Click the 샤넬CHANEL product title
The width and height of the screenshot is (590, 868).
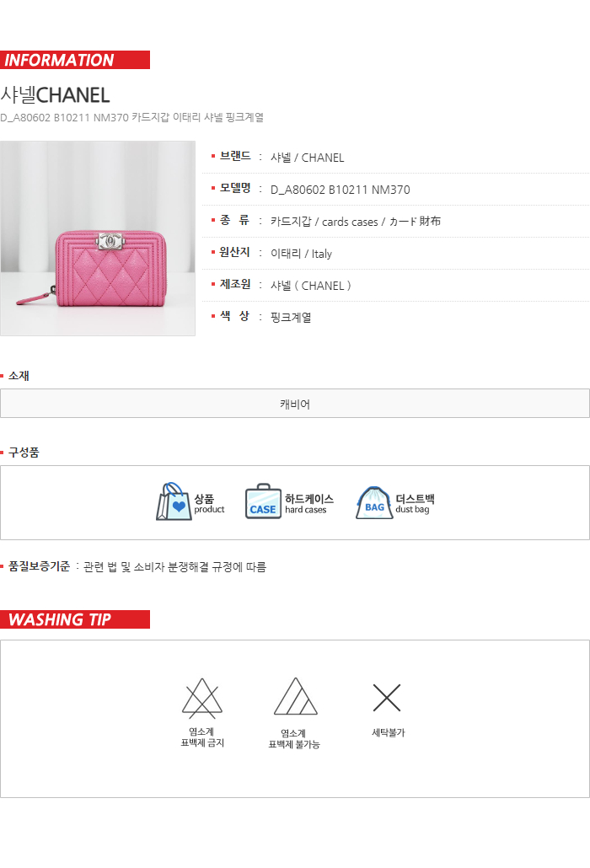(x=55, y=95)
